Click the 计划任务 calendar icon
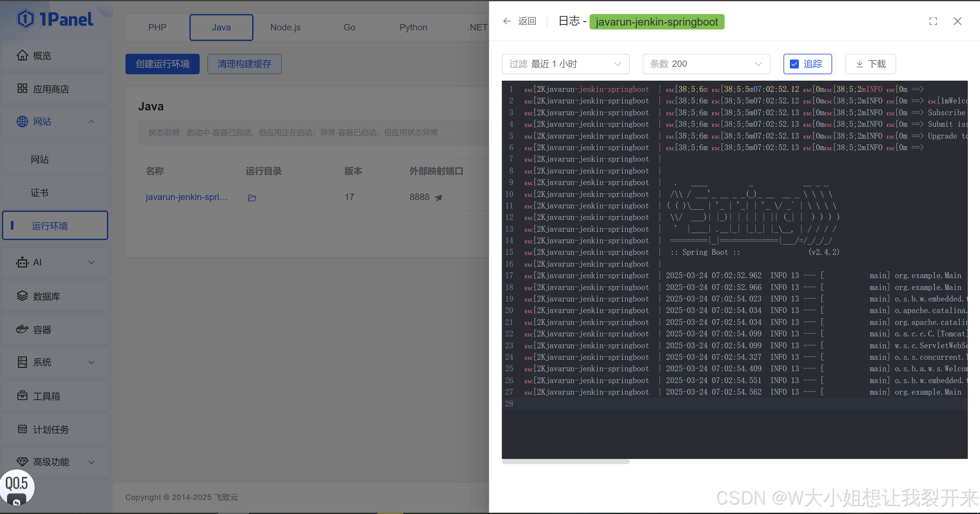980x514 pixels. [x=22, y=429]
